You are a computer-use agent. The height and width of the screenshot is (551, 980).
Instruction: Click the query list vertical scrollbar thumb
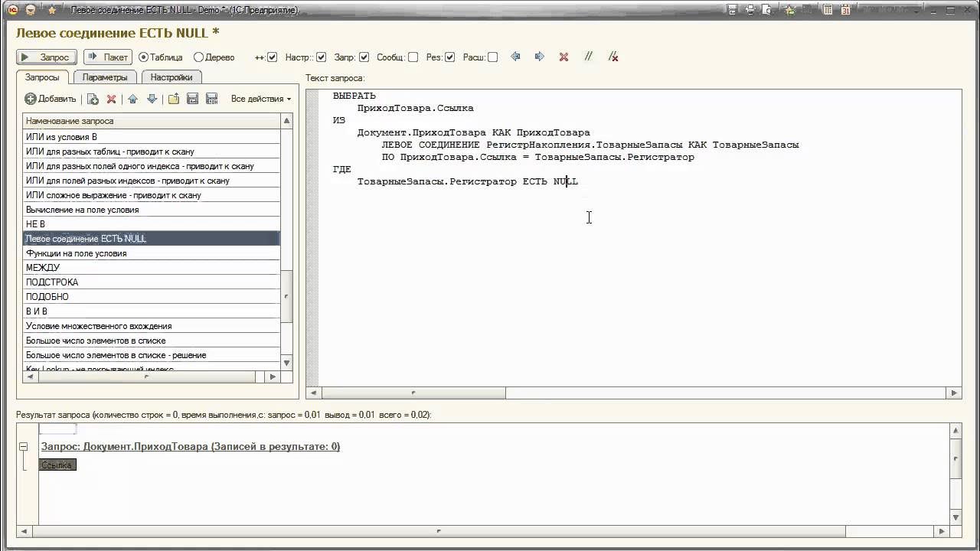coord(287,296)
